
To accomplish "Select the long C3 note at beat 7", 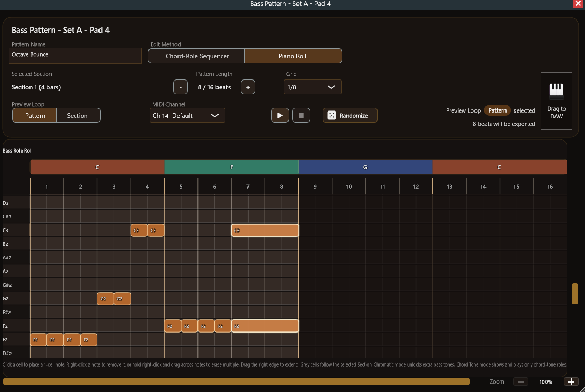I will pos(265,230).
